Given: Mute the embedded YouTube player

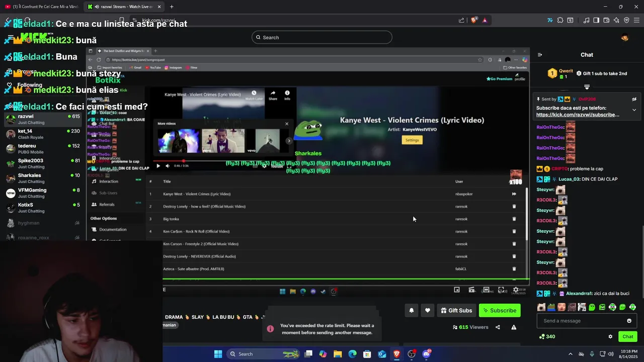Looking at the screenshot, I should (x=168, y=166).
